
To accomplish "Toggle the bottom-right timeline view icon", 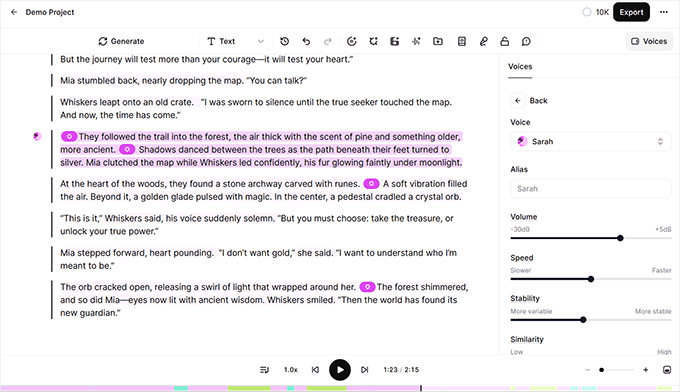I will pos(667,370).
